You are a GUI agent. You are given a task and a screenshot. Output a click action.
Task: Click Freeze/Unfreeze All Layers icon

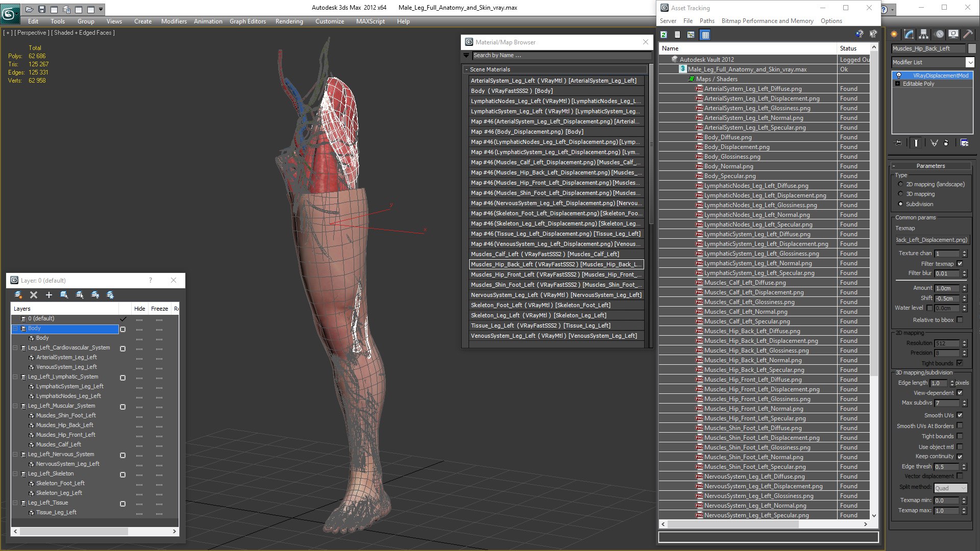pyautogui.click(x=110, y=295)
